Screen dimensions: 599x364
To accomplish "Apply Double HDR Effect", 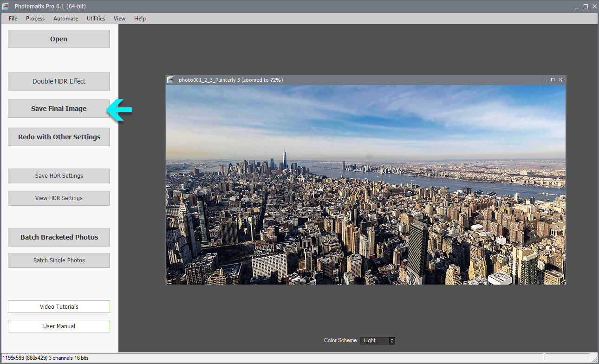I will (59, 81).
